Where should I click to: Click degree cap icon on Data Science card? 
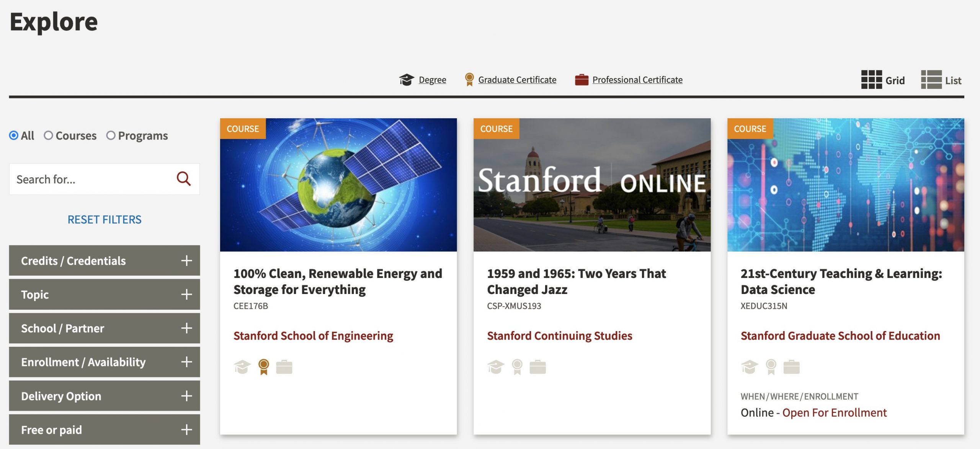tap(750, 367)
